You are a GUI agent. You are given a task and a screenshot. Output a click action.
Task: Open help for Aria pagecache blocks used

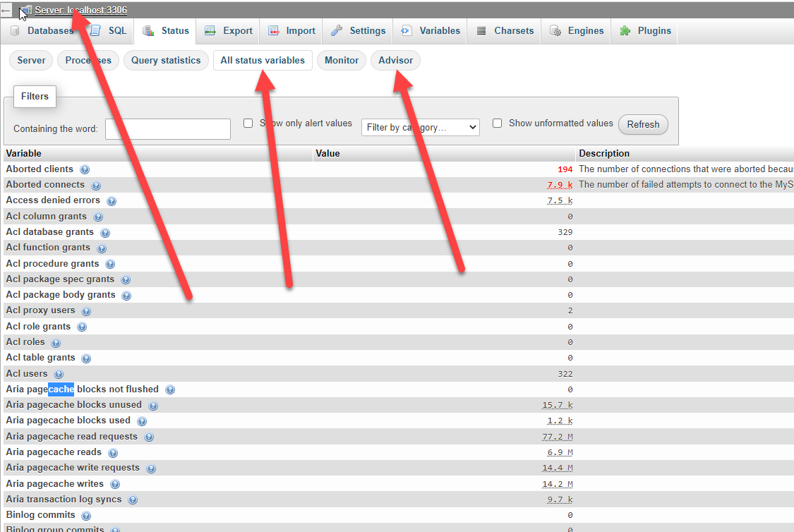point(142,421)
